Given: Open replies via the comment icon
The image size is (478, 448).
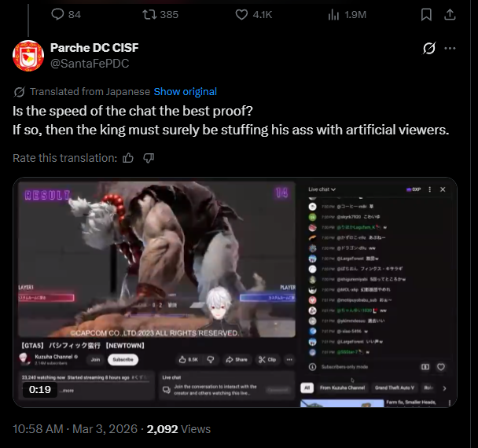Looking at the screenshot, I should click(57, 14).
